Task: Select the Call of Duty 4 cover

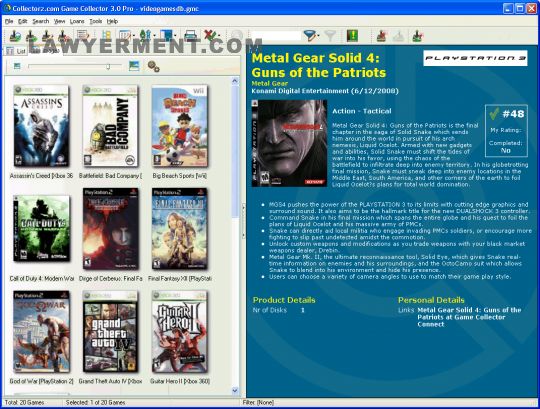Action: click(x=41, y=228)
